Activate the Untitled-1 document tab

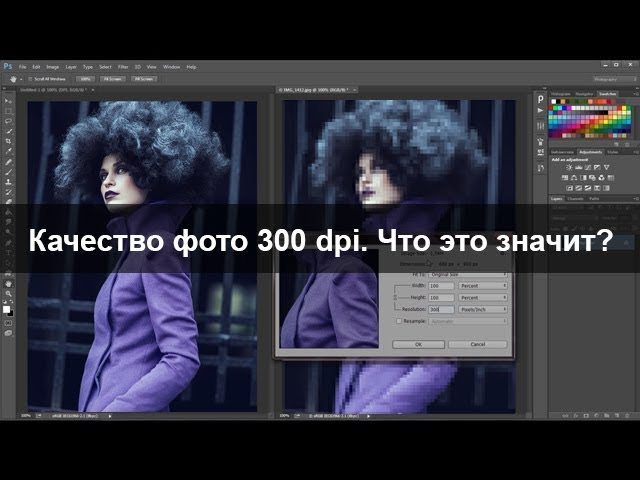pos(54,89)
